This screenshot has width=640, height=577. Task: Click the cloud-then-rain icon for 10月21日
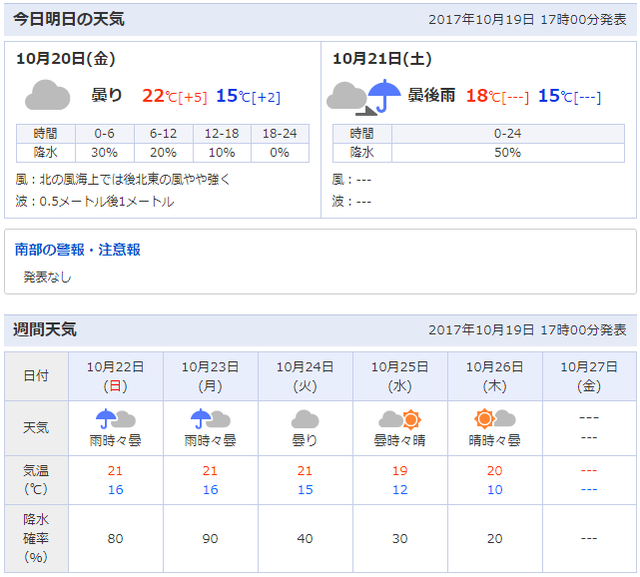tap(364, 97)
